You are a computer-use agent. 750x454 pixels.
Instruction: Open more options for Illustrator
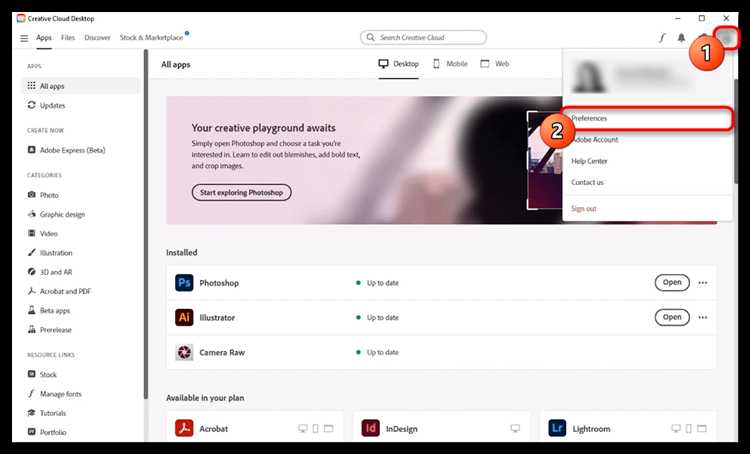coord(703,317)
